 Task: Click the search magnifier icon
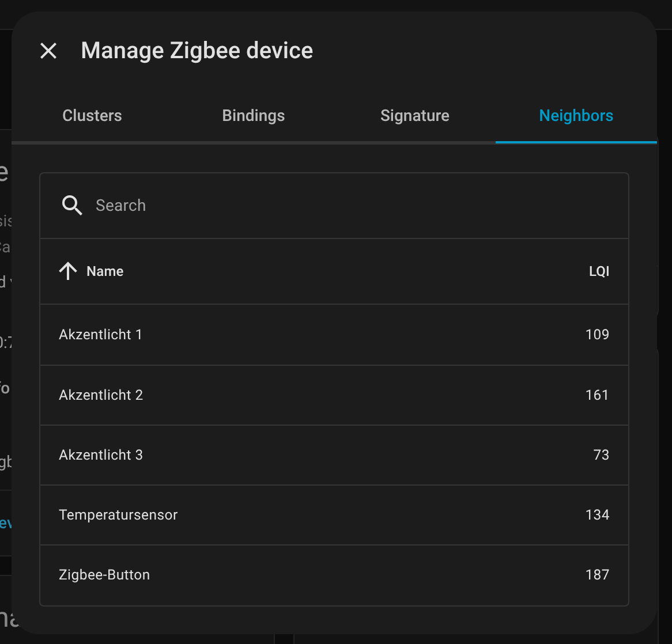click(72, 205)
